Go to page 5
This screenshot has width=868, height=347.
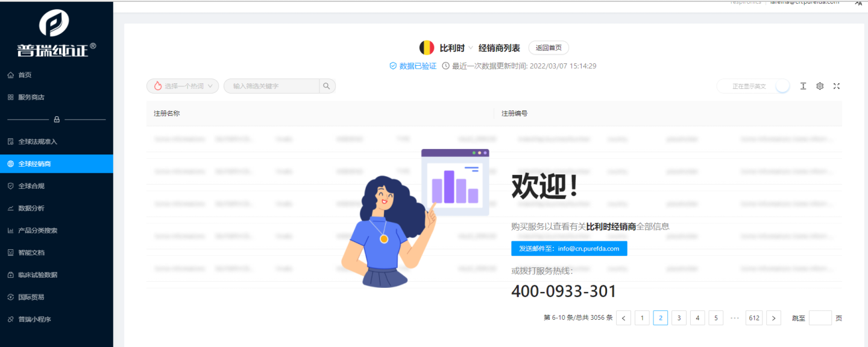(x=716, y=318)
